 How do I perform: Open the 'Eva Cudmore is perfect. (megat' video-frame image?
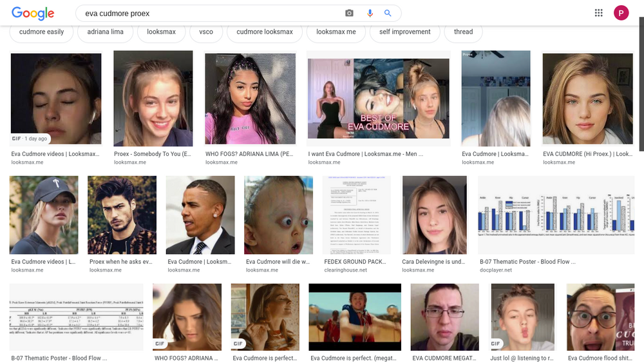coord(355,317)
